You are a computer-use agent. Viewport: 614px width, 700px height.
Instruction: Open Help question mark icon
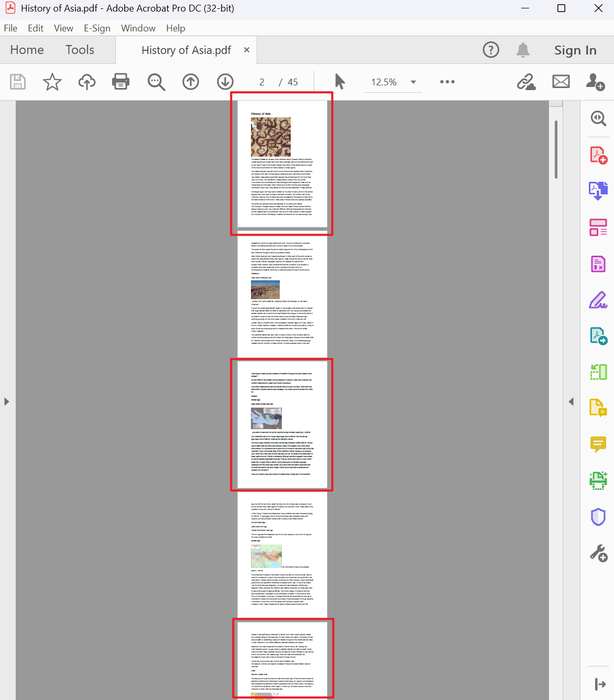click(491, 50)
